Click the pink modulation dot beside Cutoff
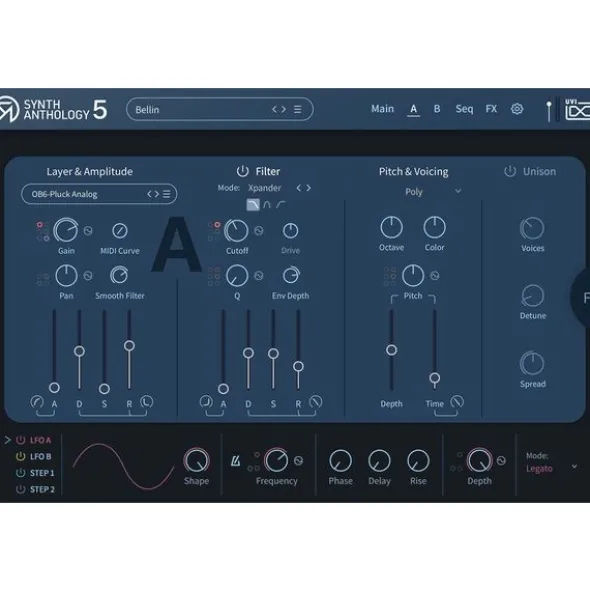Viewport: 590px width, 591px height. (x=217, y=225)
